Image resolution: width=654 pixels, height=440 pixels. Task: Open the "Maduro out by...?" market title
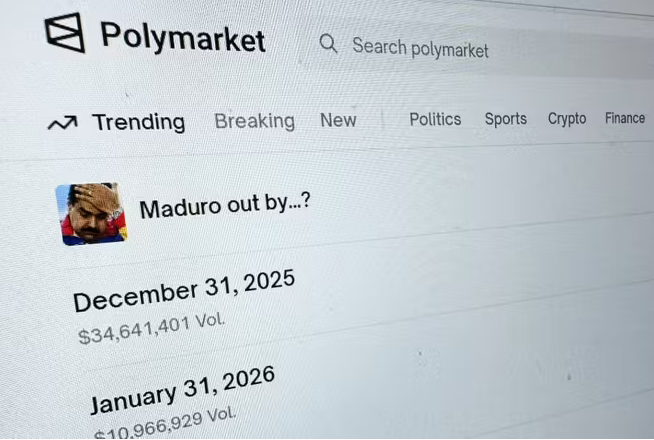pos(224,207)
